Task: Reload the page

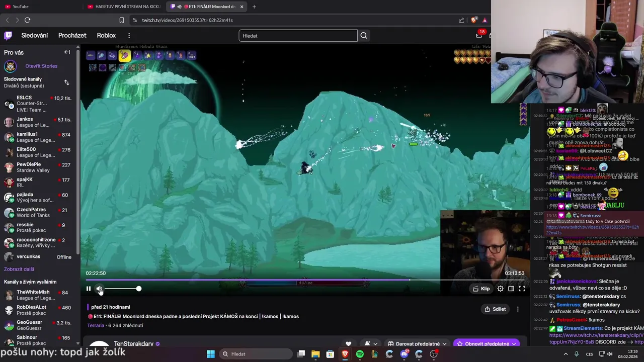Action: point(27,20)
